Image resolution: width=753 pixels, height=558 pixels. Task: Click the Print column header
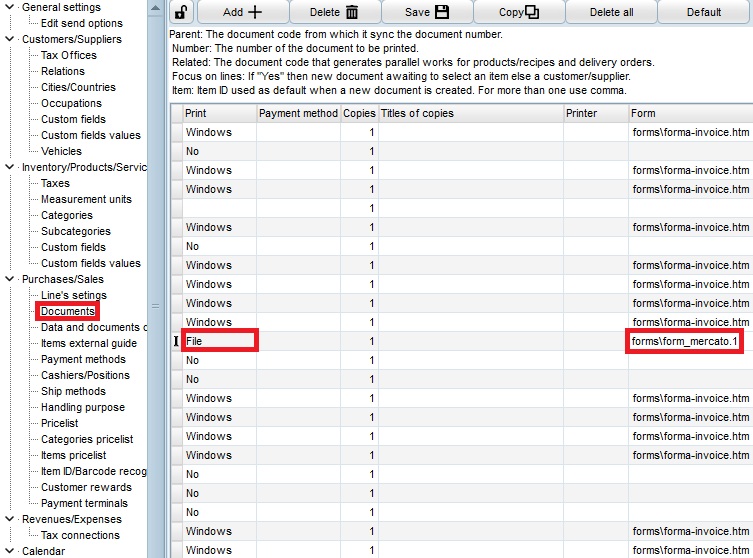tap(218, 113)
